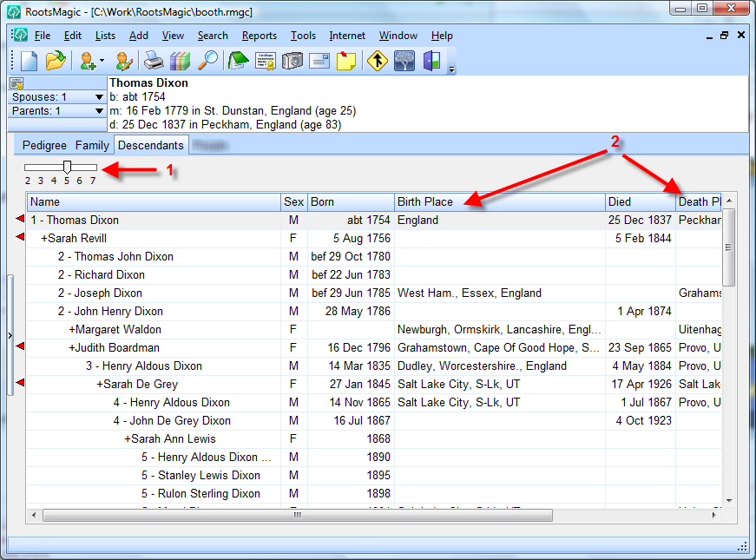Open the Internet menu
The width and height of the screenshot is (756, 560).
click(x=347, y=36)
